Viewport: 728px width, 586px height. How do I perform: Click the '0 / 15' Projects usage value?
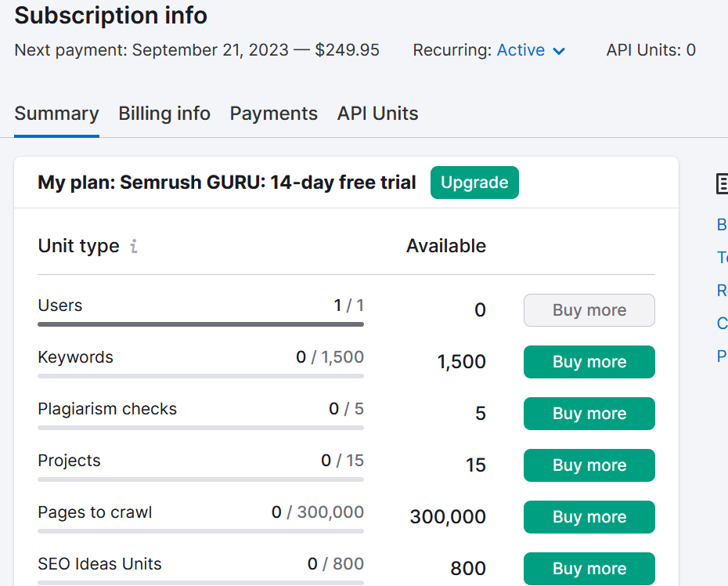point(342,461)
